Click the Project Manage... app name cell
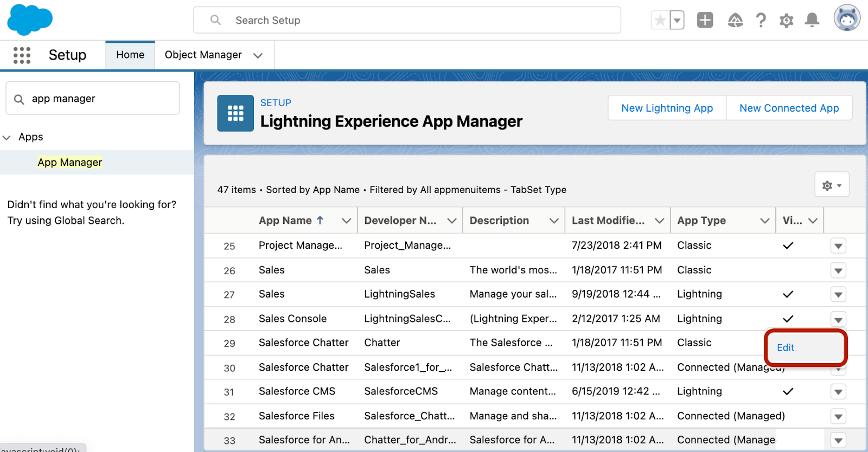Screen dimensions: 868x452 point(301,246)
